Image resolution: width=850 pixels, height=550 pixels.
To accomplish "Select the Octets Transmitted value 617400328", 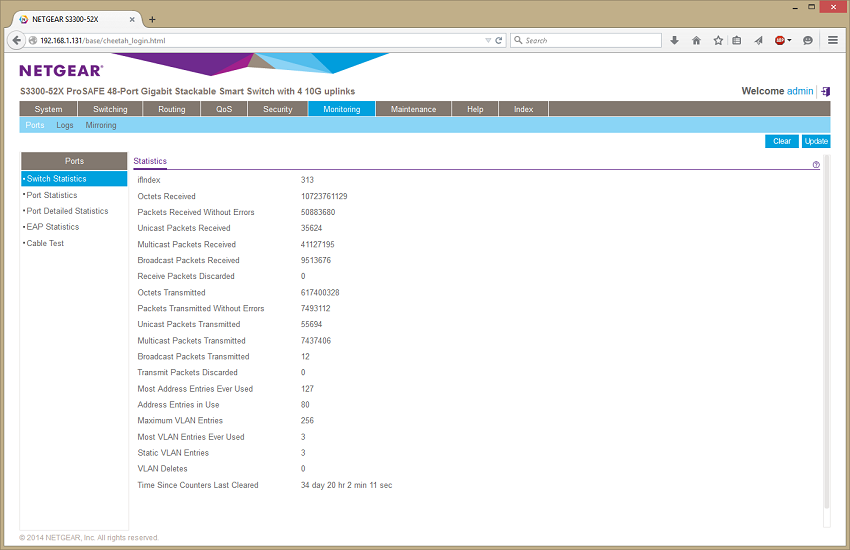I will 320,293.
